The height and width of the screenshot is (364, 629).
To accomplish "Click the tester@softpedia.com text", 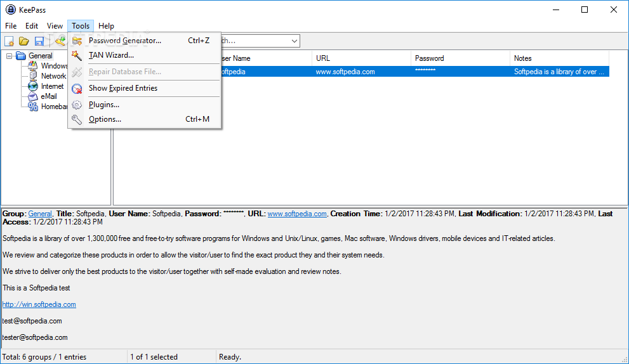I will coord(35,337).
